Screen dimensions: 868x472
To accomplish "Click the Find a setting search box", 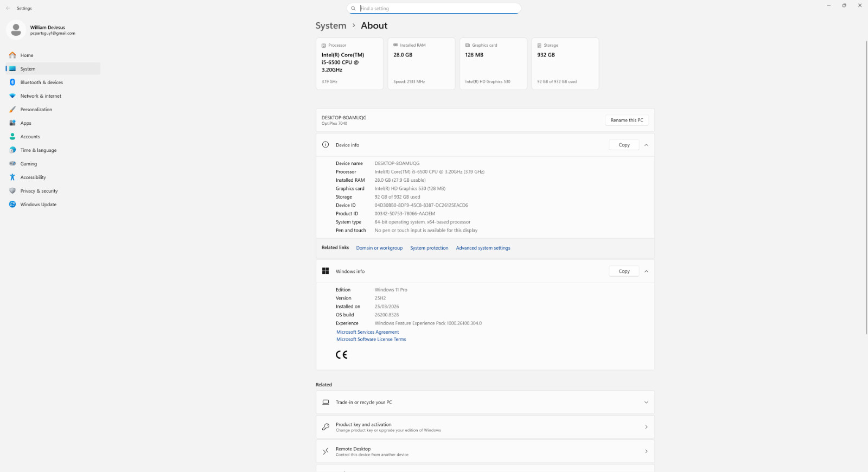I will pyautogui.click(x=434, y=8).
